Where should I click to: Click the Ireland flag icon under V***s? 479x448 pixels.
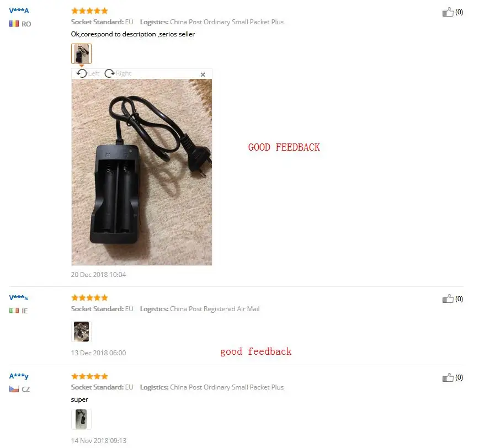point(14,310)
